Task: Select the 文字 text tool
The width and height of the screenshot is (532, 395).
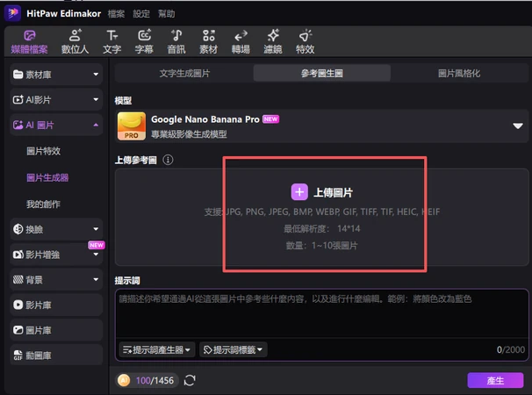Action: (x=112, y=42)
